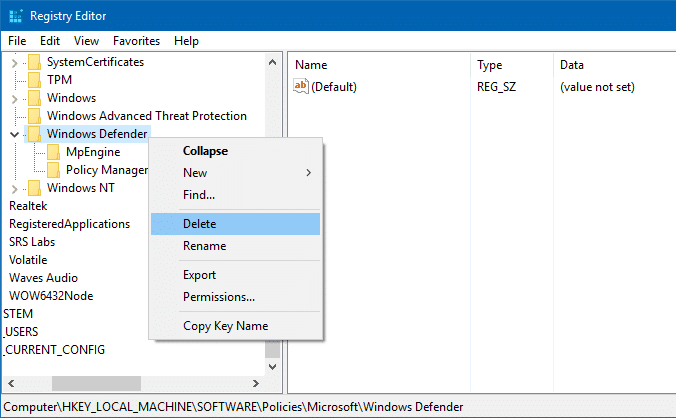Collapse the Windows Defender key chevron

pos(14,134)
